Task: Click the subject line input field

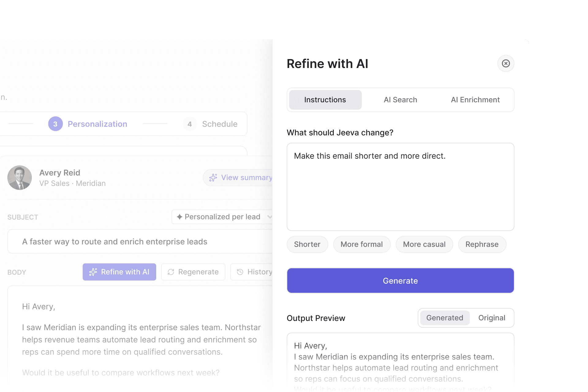Action: coord(140,242)
